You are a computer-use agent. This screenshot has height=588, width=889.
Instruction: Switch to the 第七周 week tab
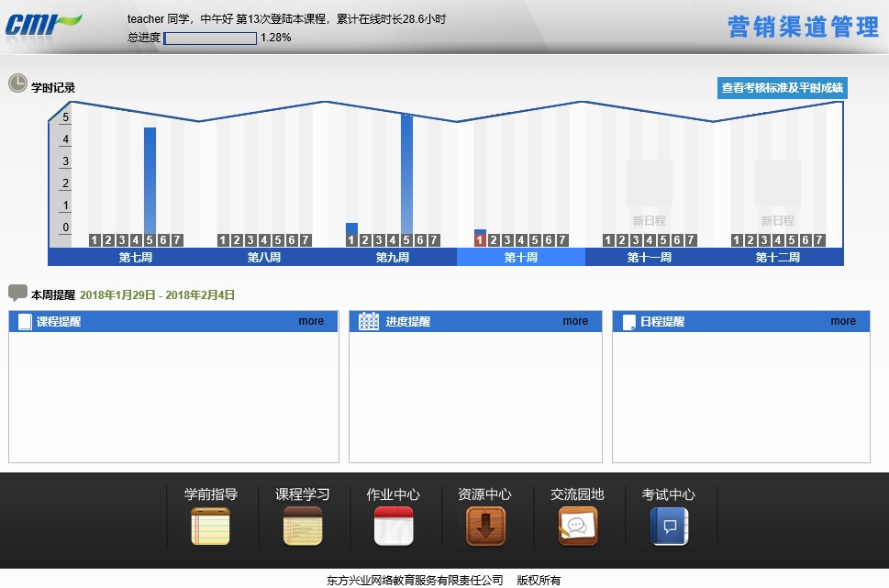click(136, 258)
